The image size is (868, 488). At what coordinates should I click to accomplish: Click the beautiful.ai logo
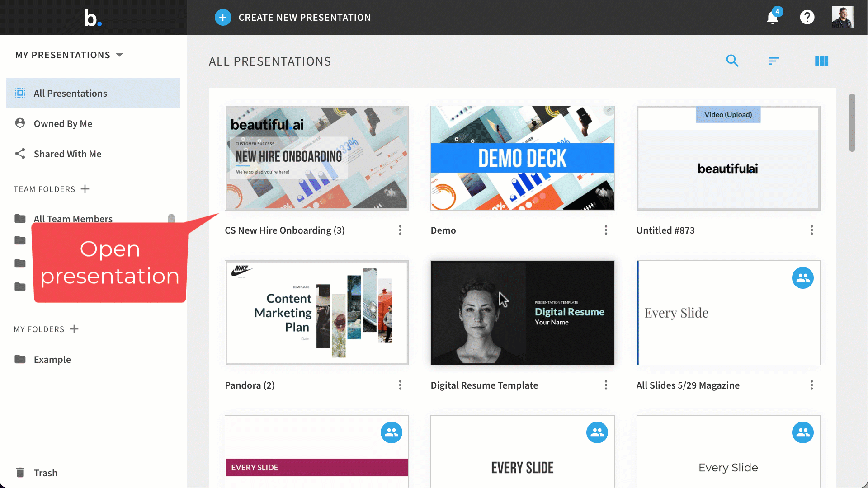pos(93,18)
